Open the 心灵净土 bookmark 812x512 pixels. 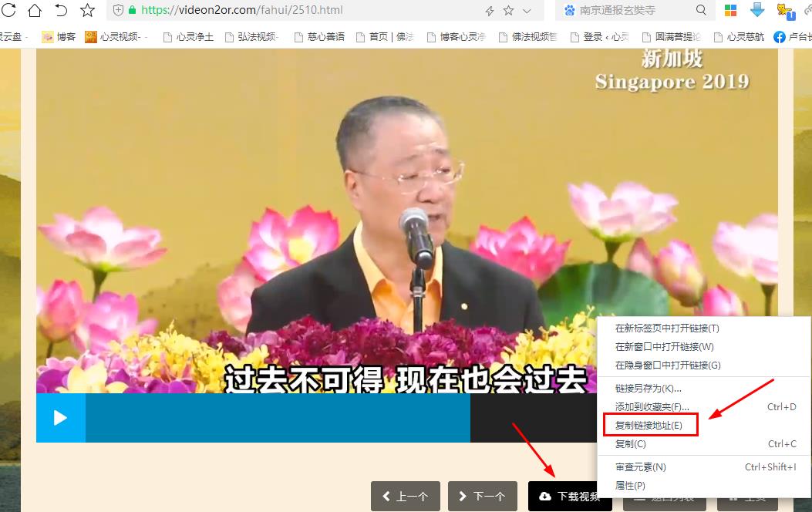coord(188,37)
